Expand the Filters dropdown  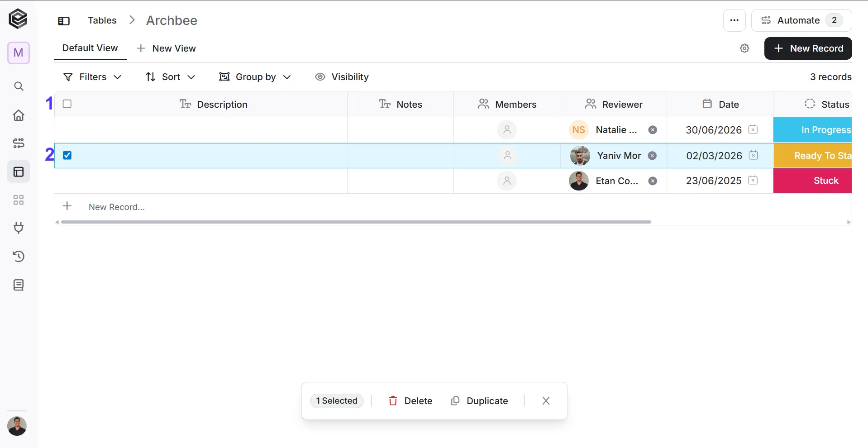pos(92,77)
